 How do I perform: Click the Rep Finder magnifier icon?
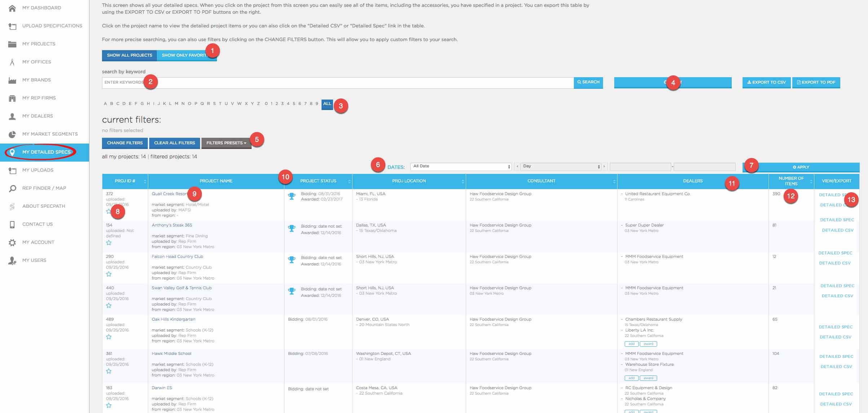tap(12, 188)
